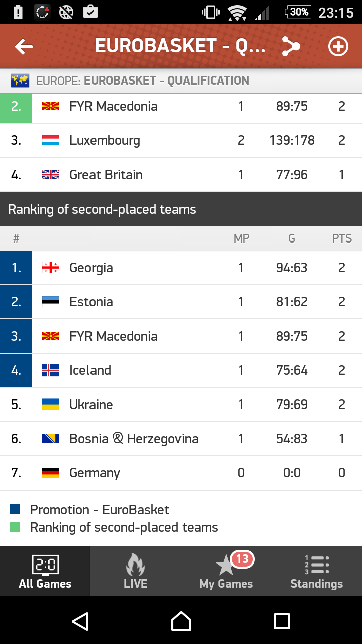
Task: Select Ukraine in second-placed ranking
Action: (181, 405)
